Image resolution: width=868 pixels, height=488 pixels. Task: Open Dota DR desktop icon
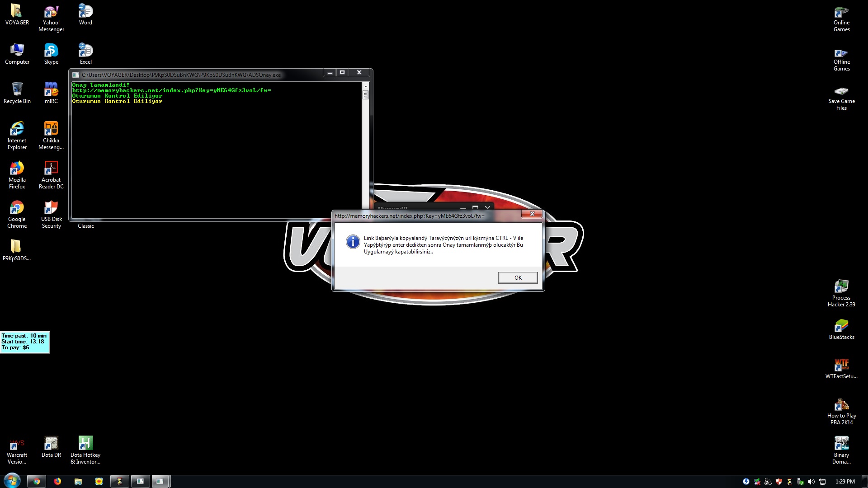click(x=51, y=447)
